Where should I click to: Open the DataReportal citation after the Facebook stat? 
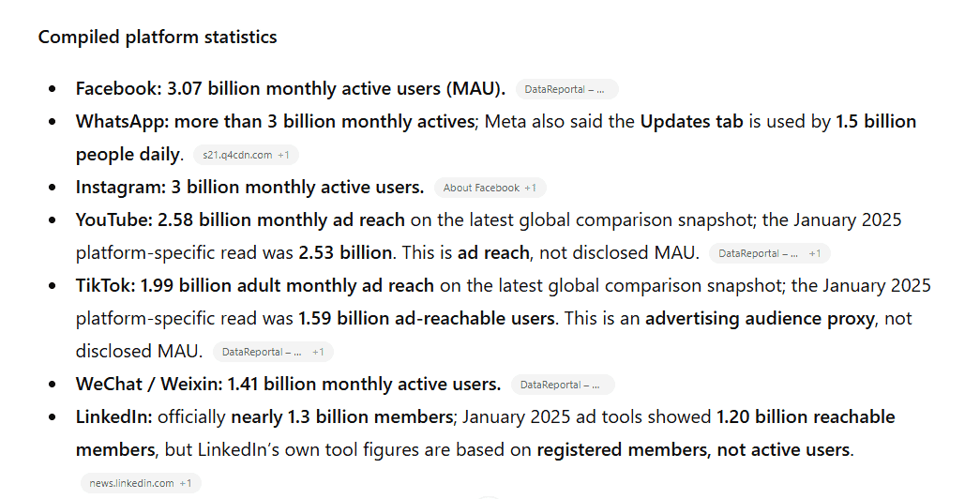coord(566,89)
